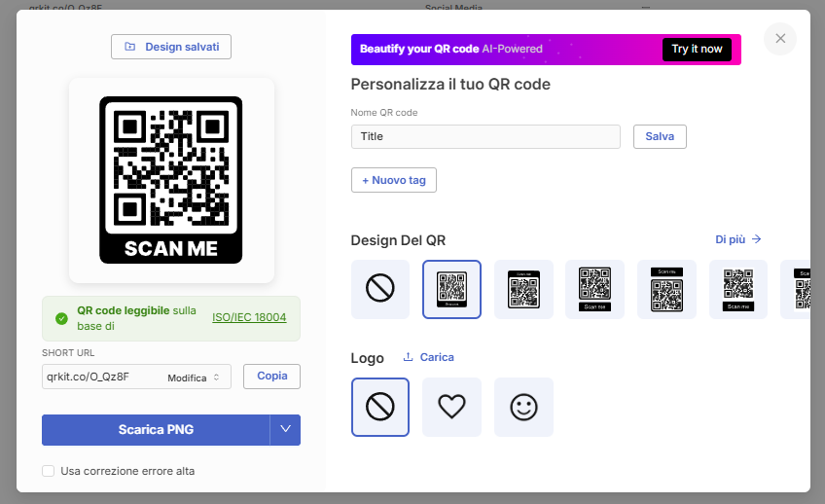Select the no-frame QR design option
Viewport: 825px width, 504px height.
[x=379, y=289]
